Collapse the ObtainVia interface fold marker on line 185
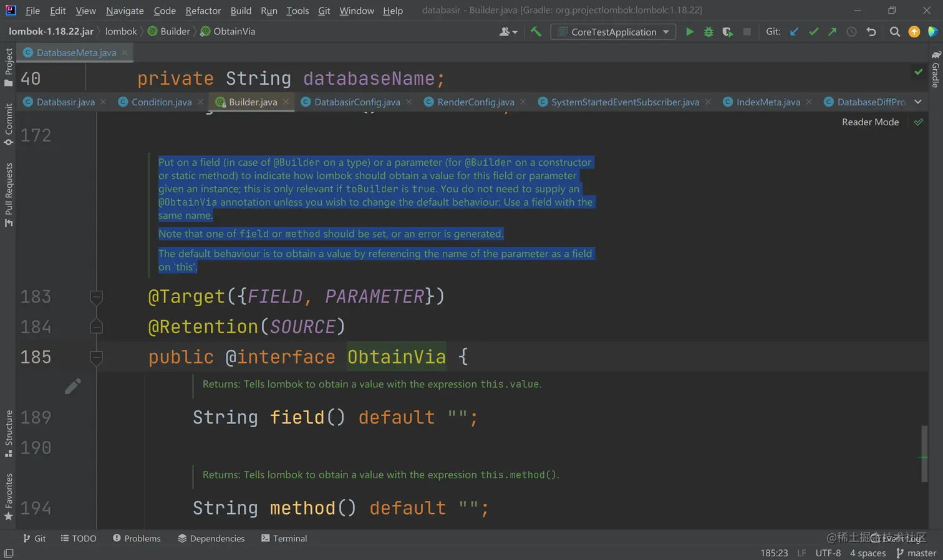Image resolution: width=943 pixels, height=560 pixels. tap(96, 357)
